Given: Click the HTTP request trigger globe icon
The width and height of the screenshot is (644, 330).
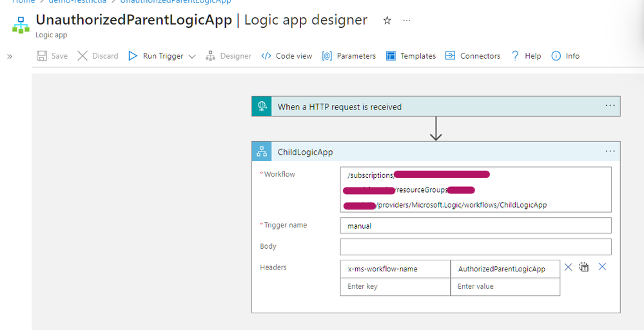Looking at the screenshot, I should (x=262, y=106).
